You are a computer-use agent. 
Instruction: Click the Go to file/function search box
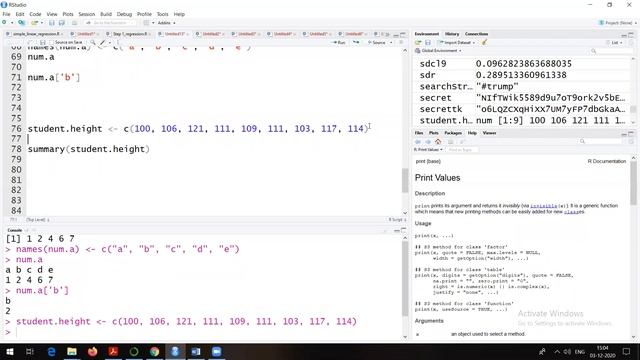click(x=110, y=23)
